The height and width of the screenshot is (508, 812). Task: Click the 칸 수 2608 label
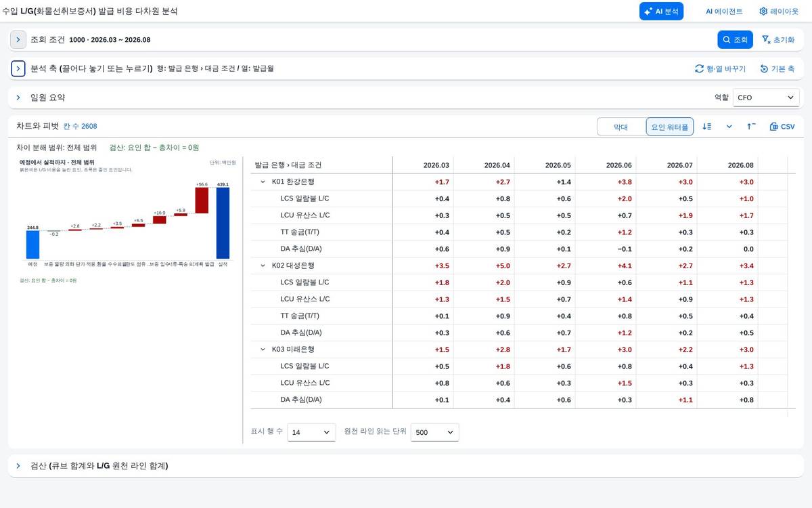click(x=80, y=126)
